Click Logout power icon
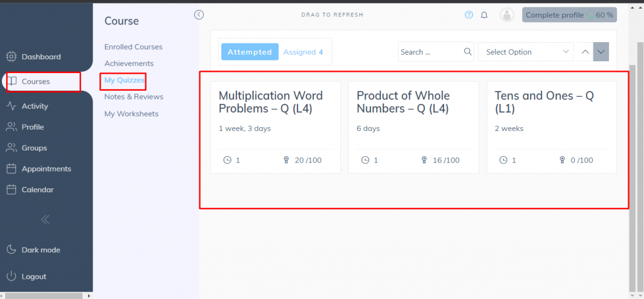 tap(11, 276)
